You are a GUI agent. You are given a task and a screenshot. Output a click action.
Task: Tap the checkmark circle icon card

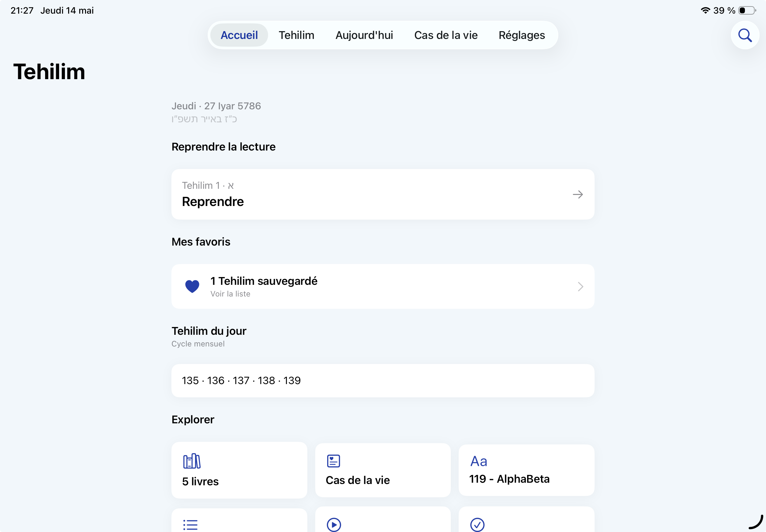click(x=526, y=519)
